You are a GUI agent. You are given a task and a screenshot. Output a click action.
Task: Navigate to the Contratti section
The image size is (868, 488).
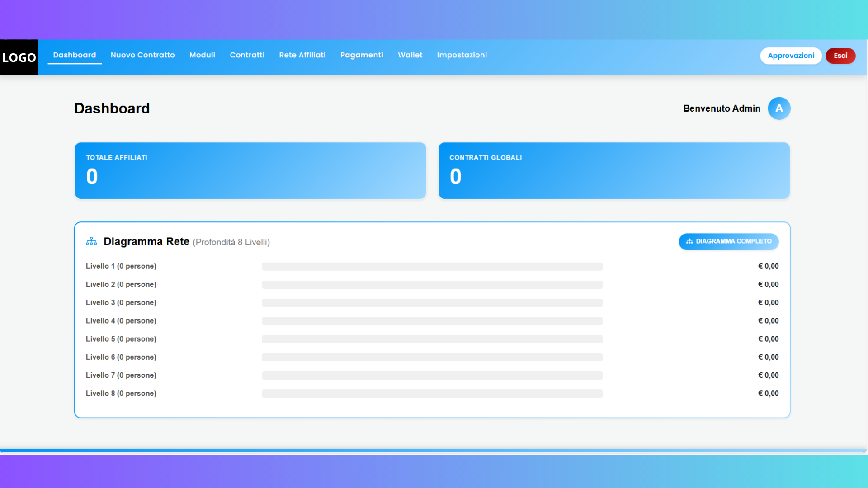coord(247,55)
